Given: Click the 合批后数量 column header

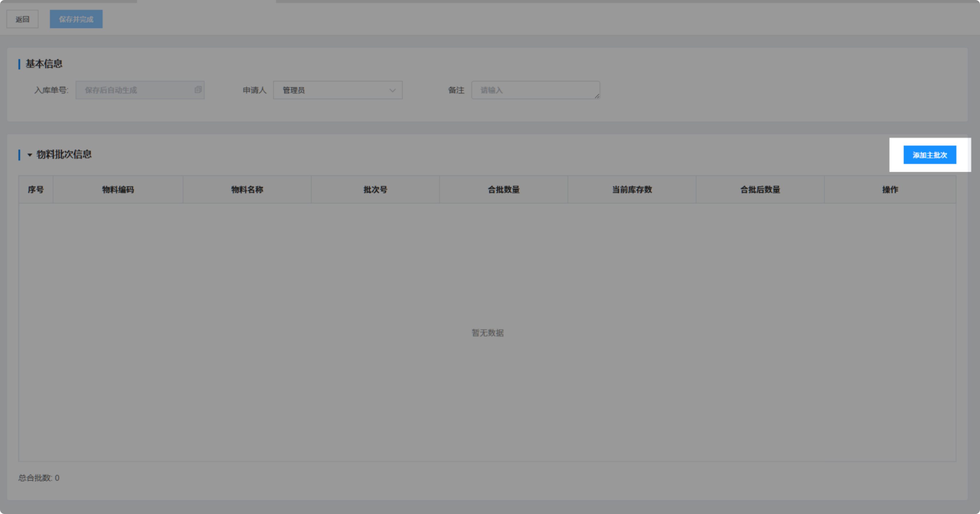Looking at the screenshot, I should coord(760,190).
